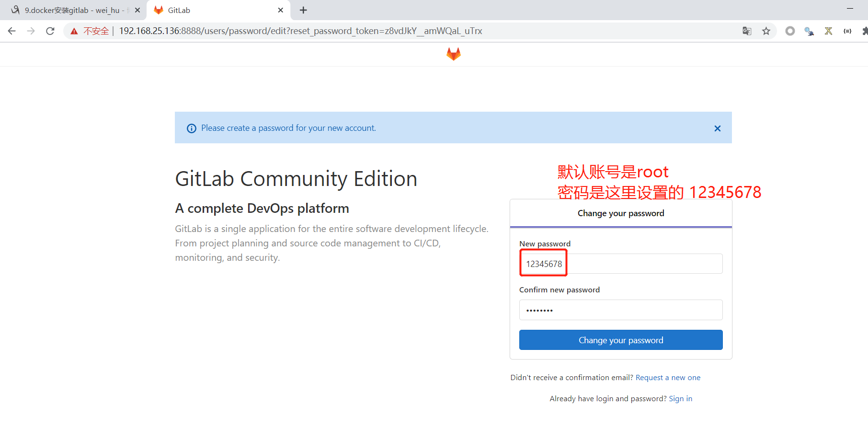This screenshot has height=429, width=868.
Task: Open the curly-braces extension icon
Action: (x=847, y=31)
